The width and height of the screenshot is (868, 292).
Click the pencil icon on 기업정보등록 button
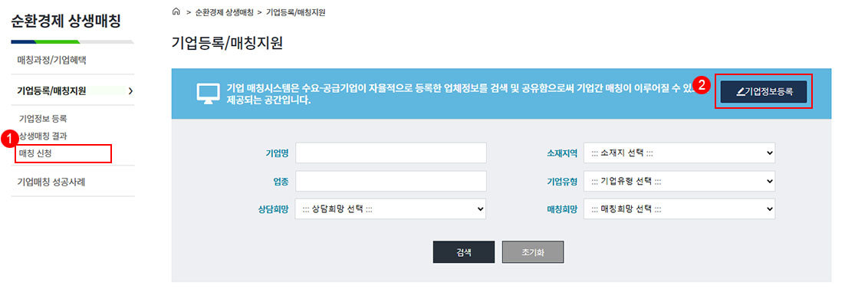(x=740, y=93)
